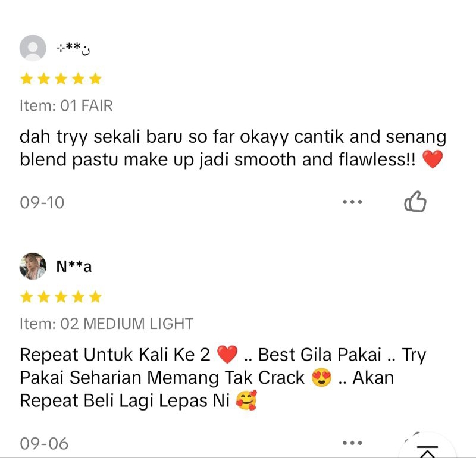The height and width of the screenshot is (476, 476).
Task: Tap the red heart emoji after flawless!!
Action: (x=433, y=159)
